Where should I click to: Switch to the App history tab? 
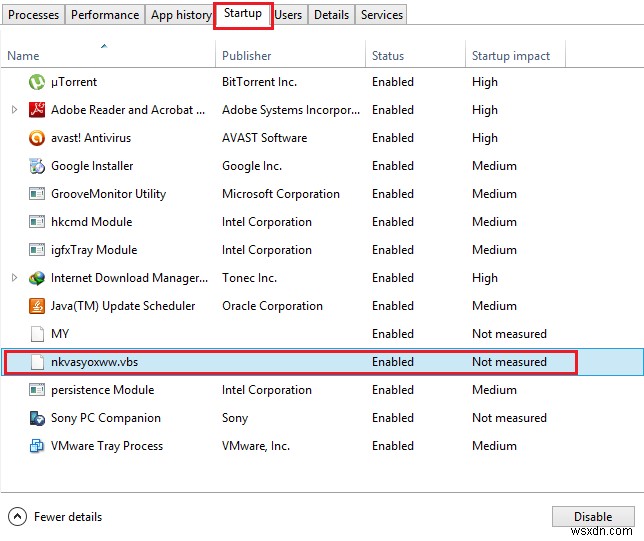click(x=180, y=15)
